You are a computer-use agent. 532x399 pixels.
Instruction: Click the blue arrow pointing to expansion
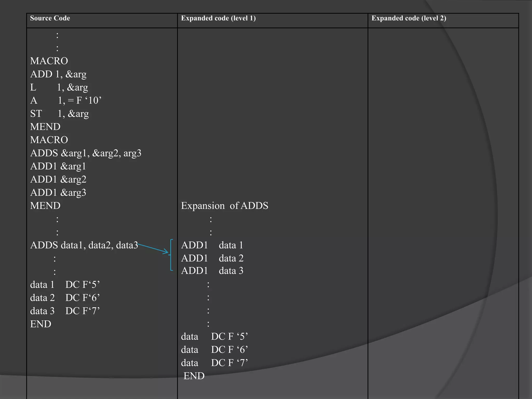(153, 248)
